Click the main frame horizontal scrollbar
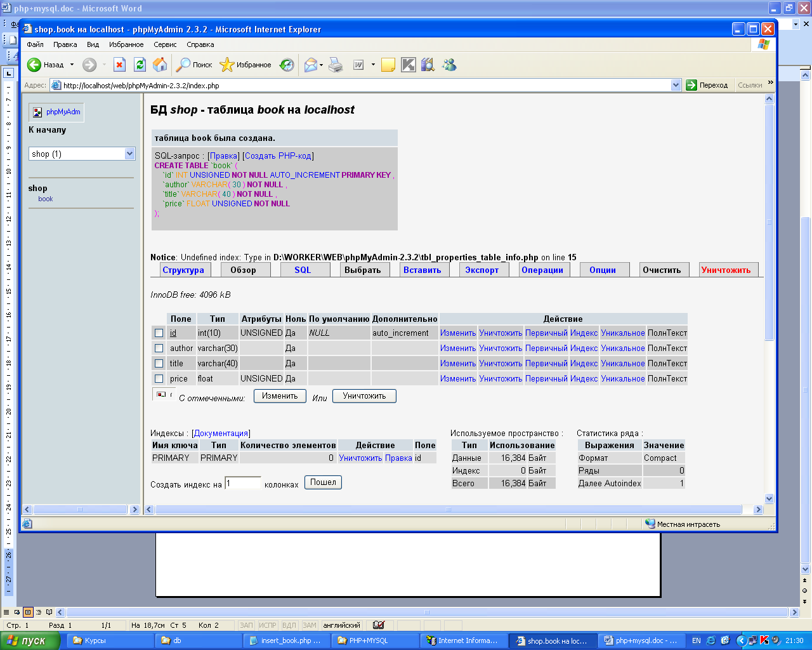Screen dimensions: 812x650 point(448,510)
